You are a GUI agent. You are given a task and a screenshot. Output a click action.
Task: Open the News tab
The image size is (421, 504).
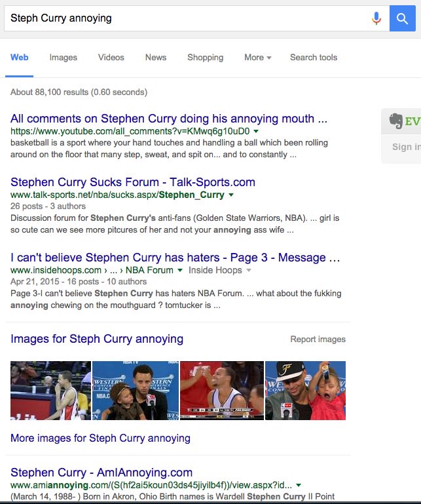(x=156, y=58)
